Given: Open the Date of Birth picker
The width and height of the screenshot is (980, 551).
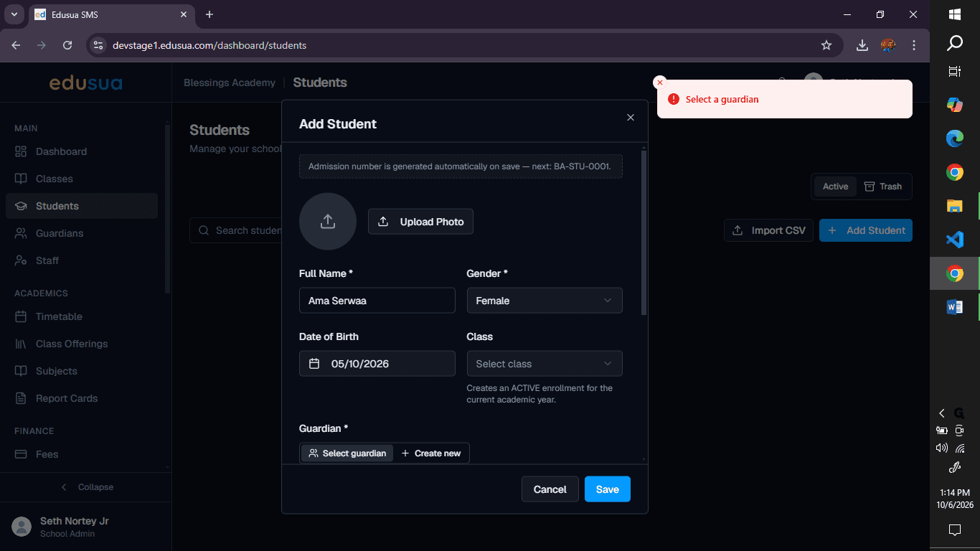Looking at the screenshot, I should [377, 364].
